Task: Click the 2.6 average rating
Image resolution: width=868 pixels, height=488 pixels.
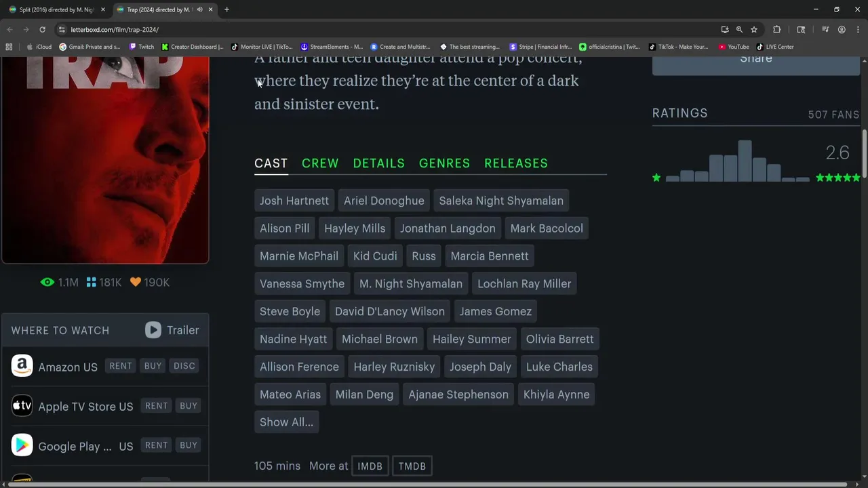Action: pos(837,152)
